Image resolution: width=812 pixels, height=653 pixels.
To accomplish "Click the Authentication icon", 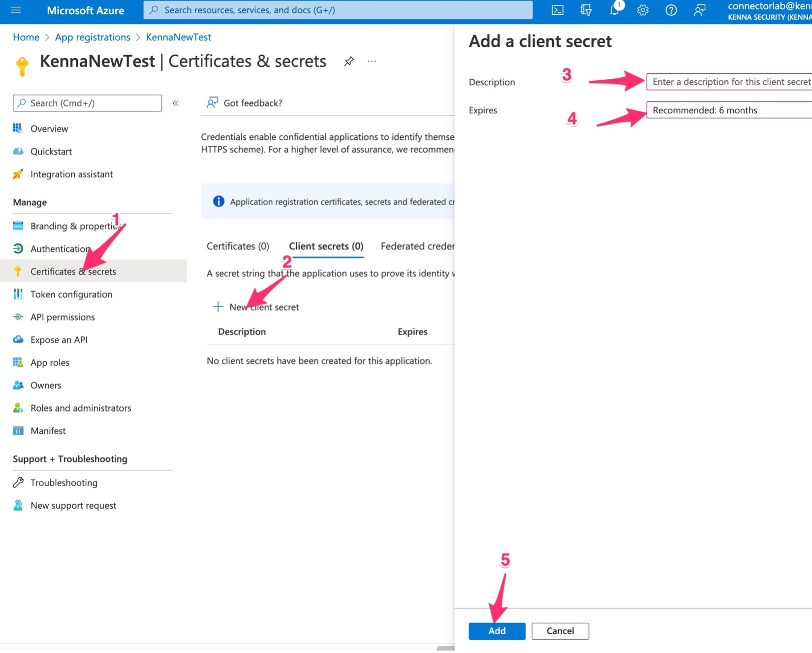I will (18, 249).
